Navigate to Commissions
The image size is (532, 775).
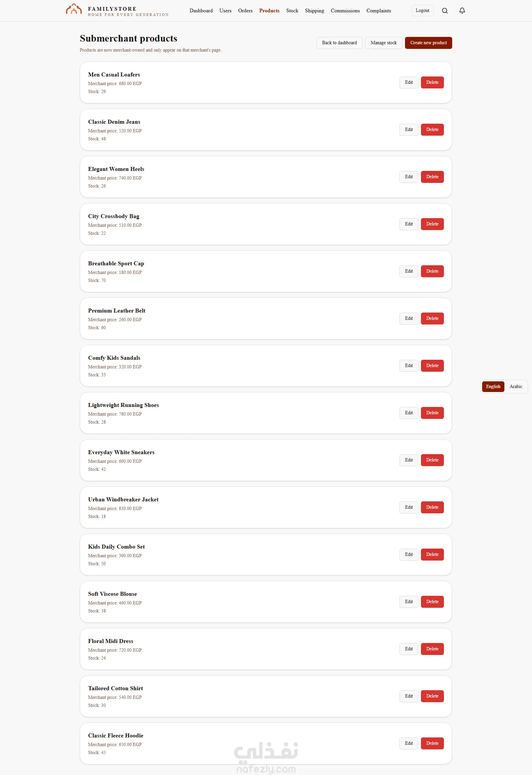click(345, 11)
